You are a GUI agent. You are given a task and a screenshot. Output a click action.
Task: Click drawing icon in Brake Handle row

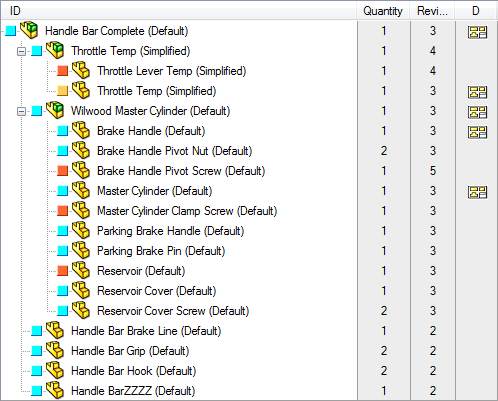pyautogui.click(x=477, y=132)
